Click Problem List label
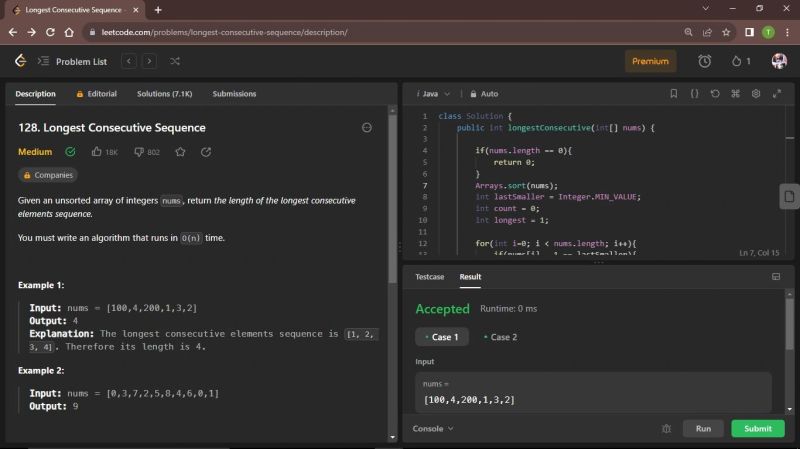The height and width of the screenshot is (449, 800). [82, 61]
